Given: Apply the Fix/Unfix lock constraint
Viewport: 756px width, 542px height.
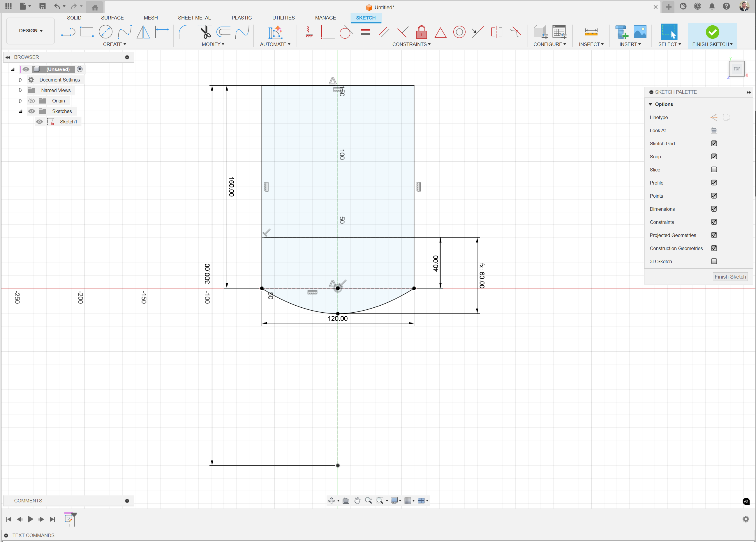Looking at the screenshot, I should pos(421,32).
